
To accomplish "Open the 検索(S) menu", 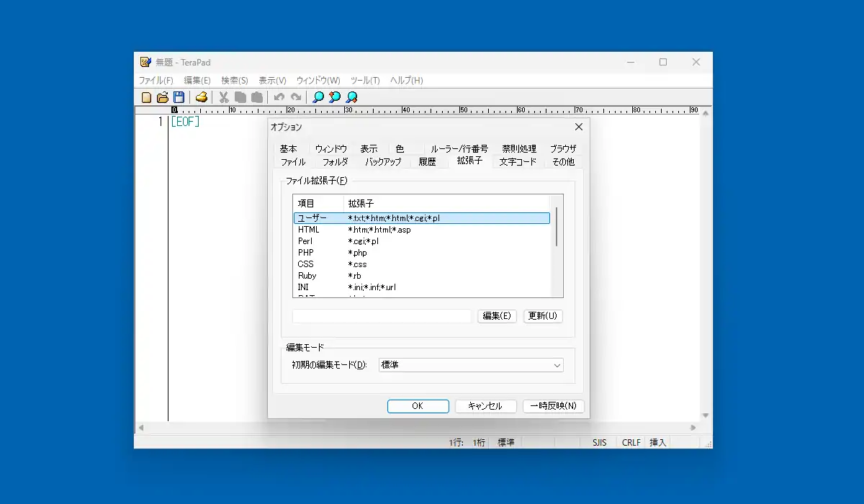I will pos(235,81).
